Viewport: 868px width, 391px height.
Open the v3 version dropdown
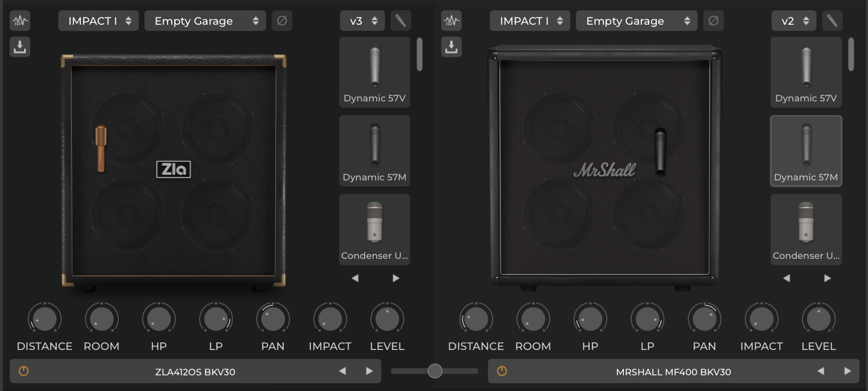tap(362, 21)
